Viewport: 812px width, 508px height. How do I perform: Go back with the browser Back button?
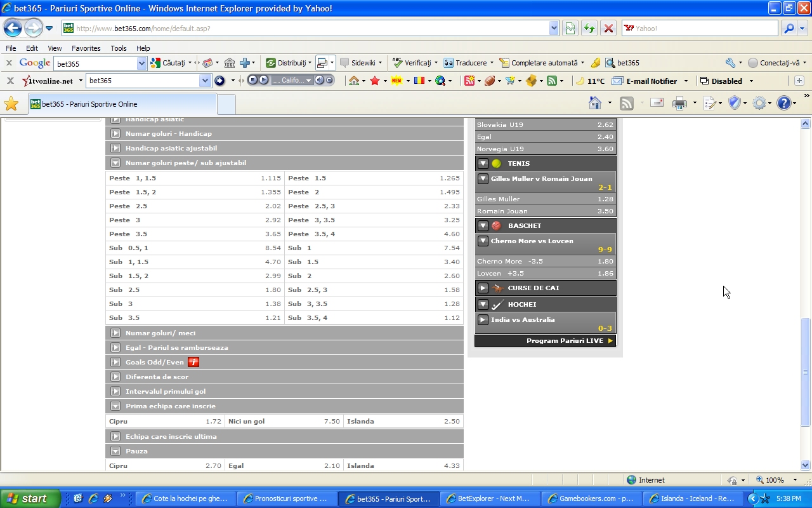(x=13, y=28)
